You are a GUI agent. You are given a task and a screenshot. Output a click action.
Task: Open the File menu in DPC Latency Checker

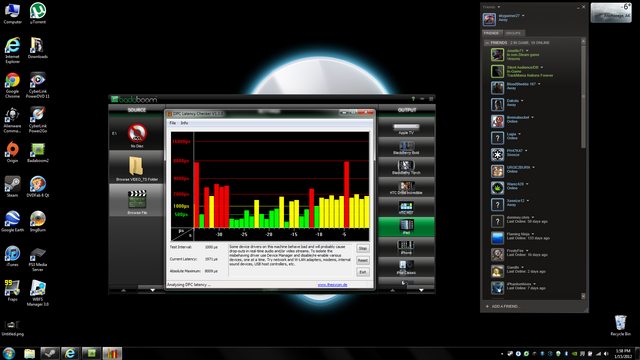coord(173,123)
